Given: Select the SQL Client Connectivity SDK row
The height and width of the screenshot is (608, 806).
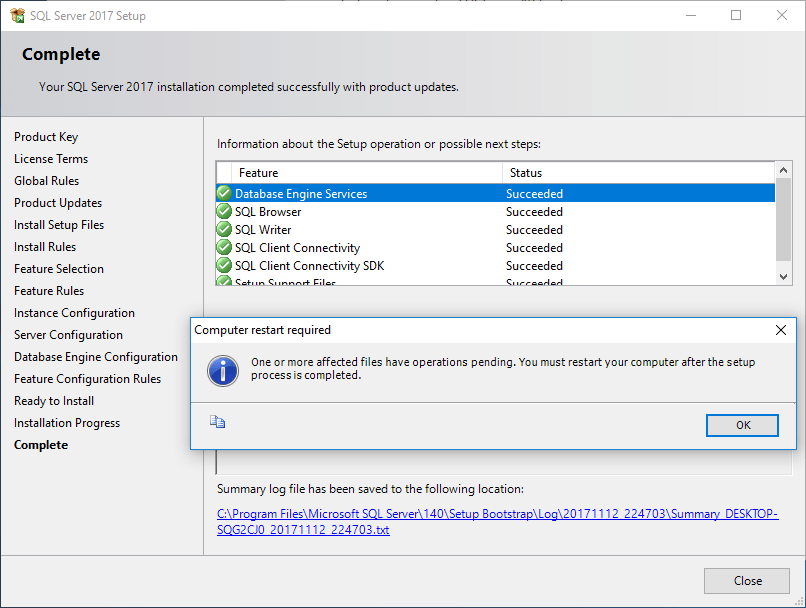Looking at the screenshot, I should [x=495, y=265].
